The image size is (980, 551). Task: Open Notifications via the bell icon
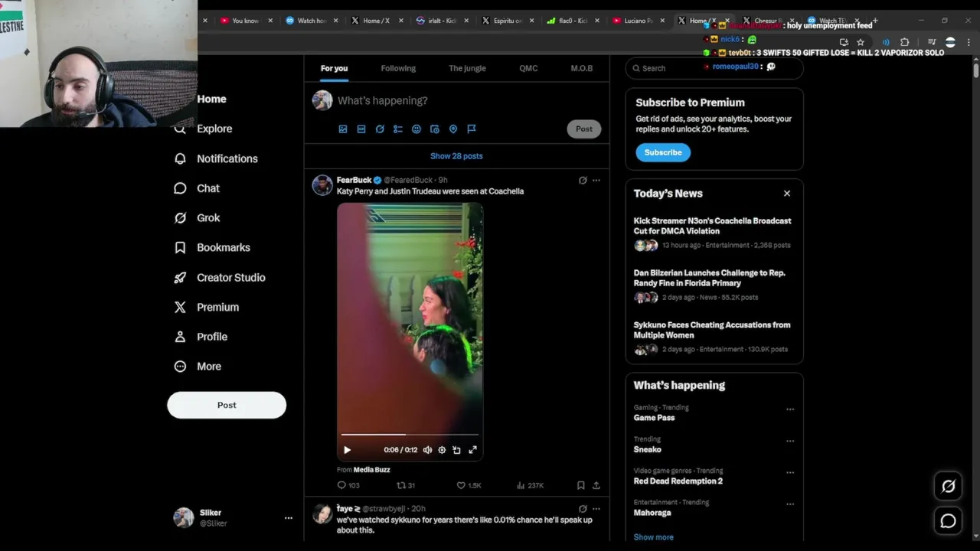click(180, 158)
